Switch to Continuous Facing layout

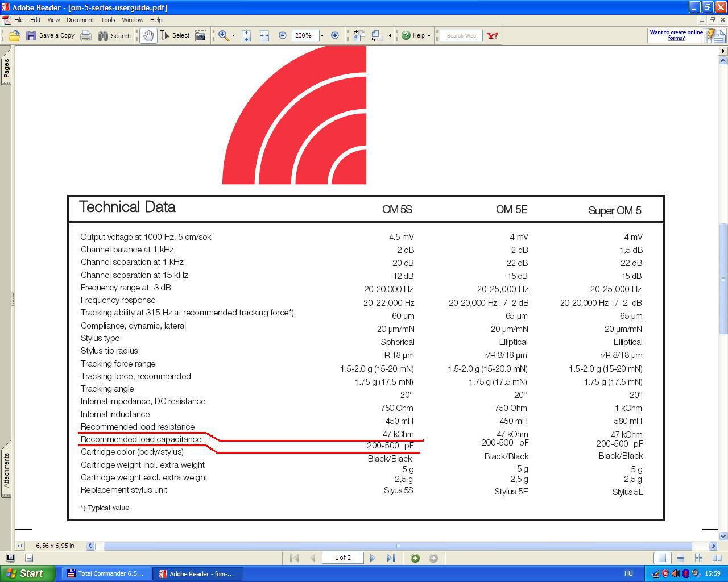click(698, 558)
